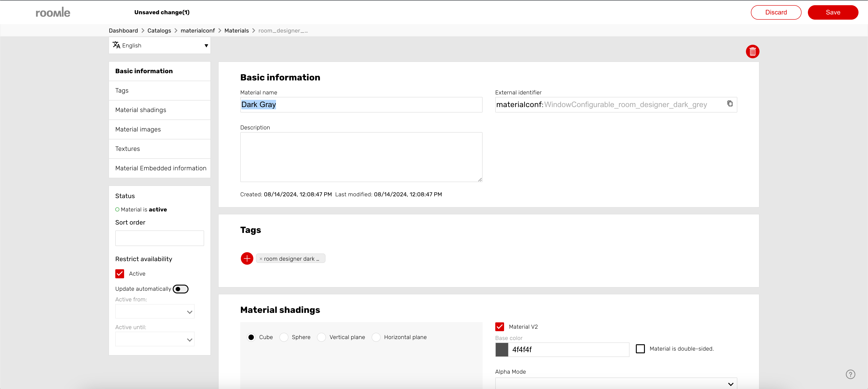Image resolution: width=868 pixels, height=389 pixels.
Task: Click the roomle logo
Action: click(53, 12)
